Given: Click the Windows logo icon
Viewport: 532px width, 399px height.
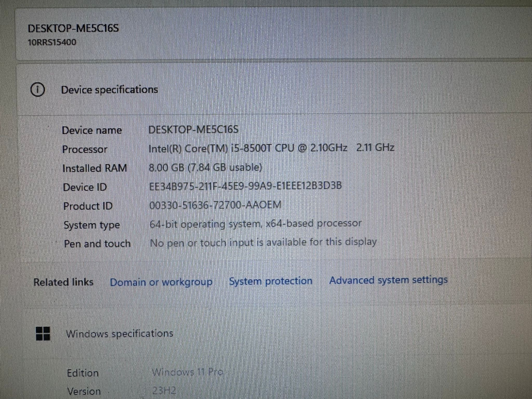Looking at the screenshot, I should pos(43,333).
